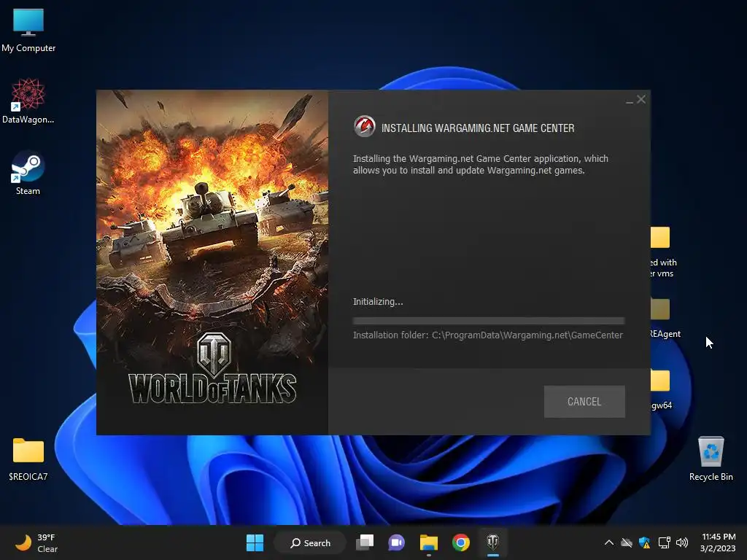Image resolution: width=747 pixels, height=560 pixels.
Task: Select the DataWagon desktop shortcut
Action: click(28, 101)
